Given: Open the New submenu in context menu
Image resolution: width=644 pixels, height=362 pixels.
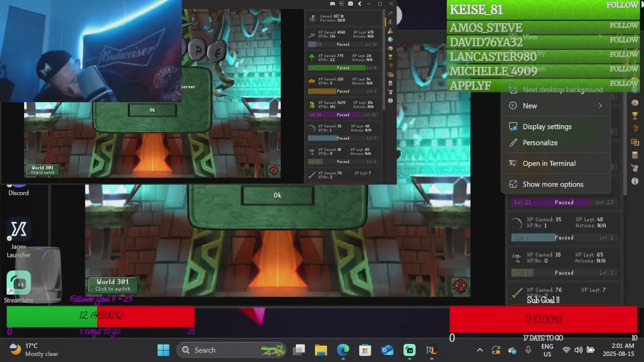Looking at the screenshot, I should tap(556, 106).
